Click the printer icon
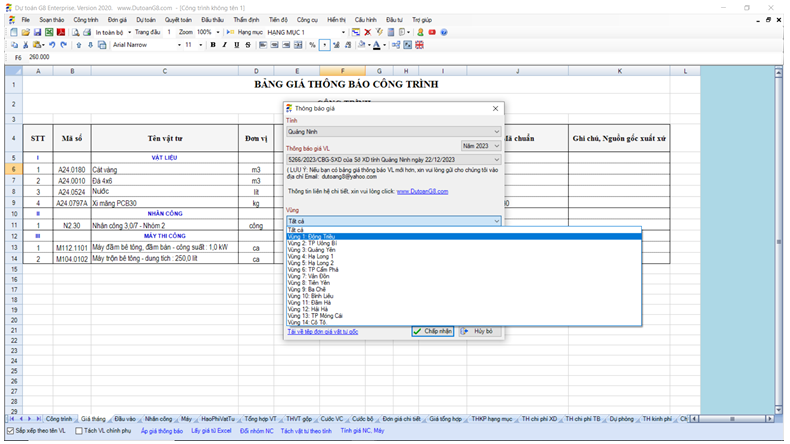790x444 pixels. 87,32
